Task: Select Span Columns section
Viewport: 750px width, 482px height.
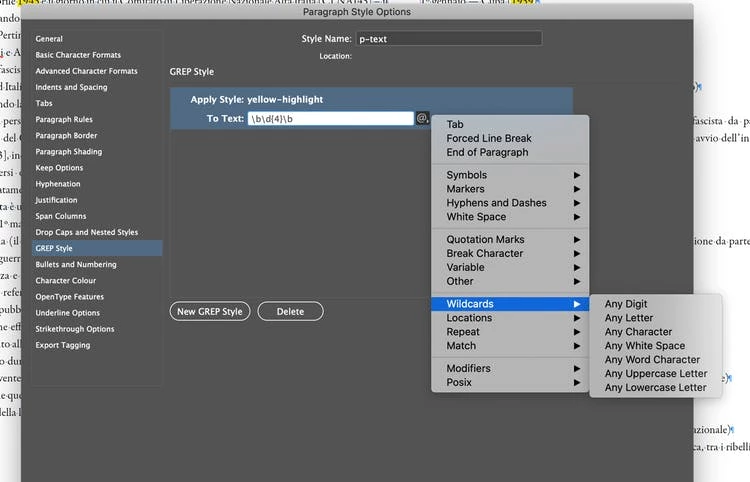Action: 61,216
